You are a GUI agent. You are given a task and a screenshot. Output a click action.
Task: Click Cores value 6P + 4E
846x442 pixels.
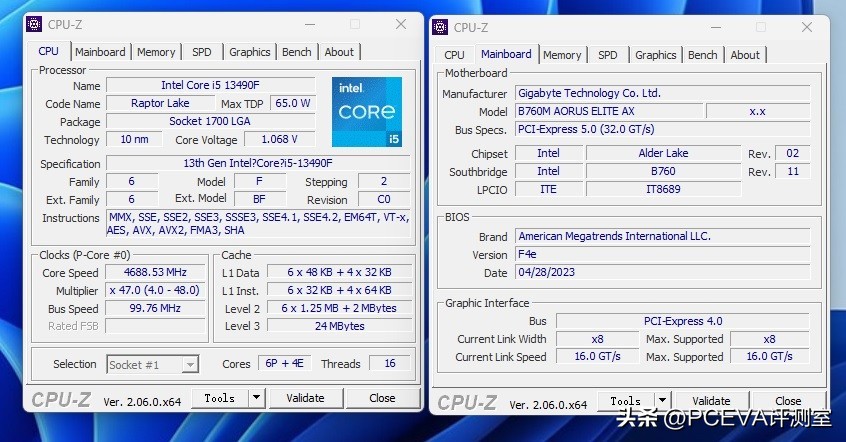click(284, 364)
